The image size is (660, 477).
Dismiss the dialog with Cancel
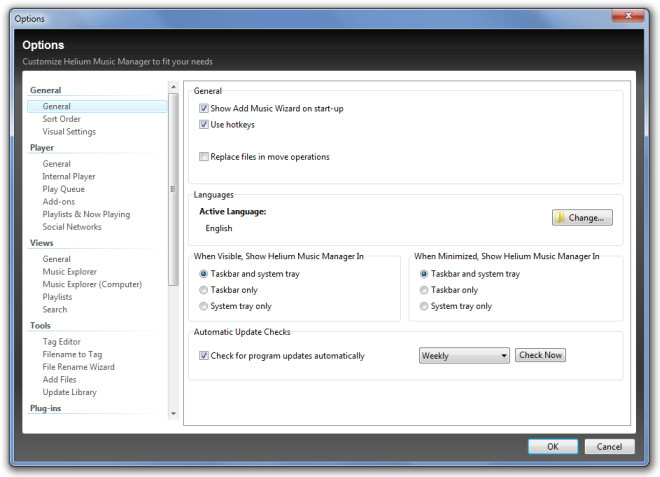pos(609,447)
